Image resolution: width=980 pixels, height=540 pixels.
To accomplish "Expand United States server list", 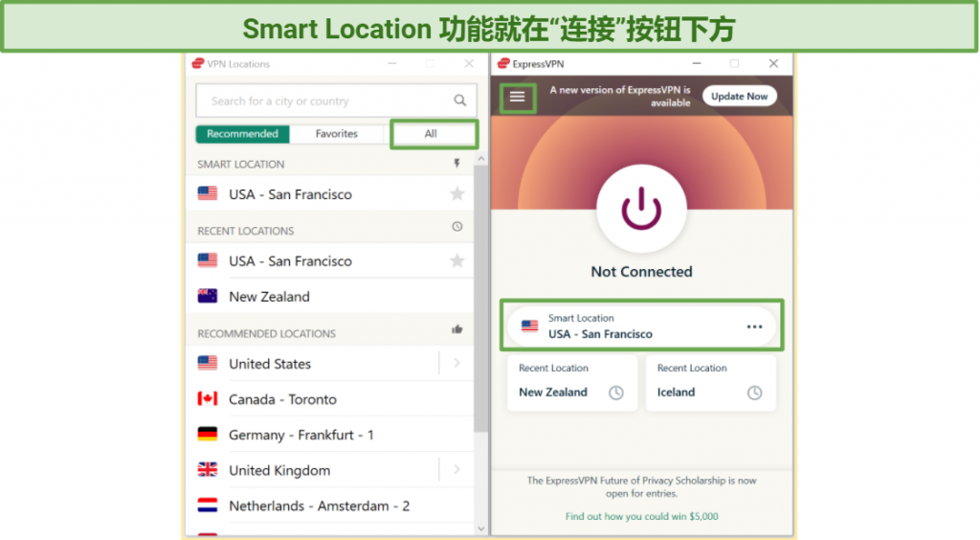I will coord(457,363).
